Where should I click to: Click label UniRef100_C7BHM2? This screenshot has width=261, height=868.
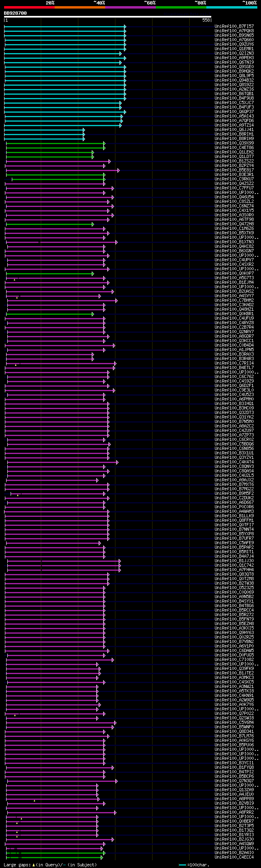coord(234,300)
